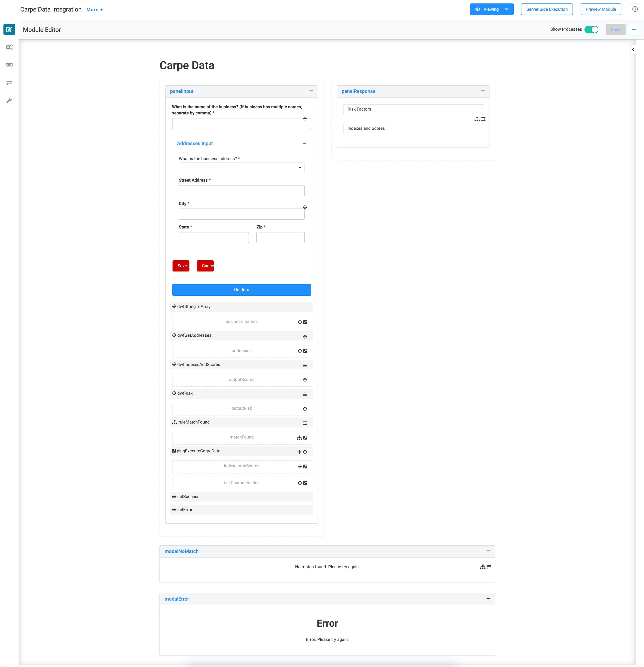
Task: Open the Viewing mode dropdown
Action: (491, 9)
